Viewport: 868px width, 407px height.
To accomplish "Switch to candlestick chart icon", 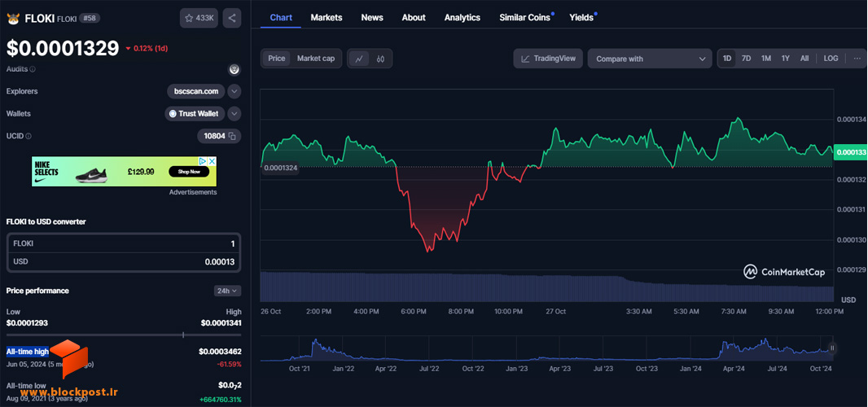I will (x=380, y=59).
